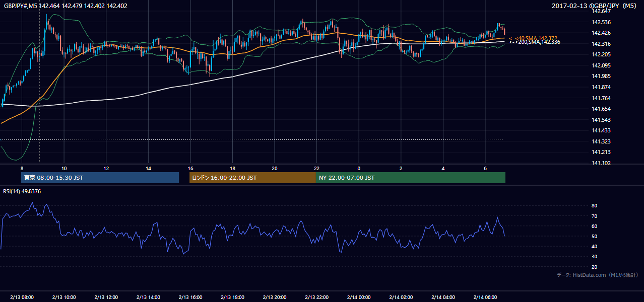Click the RSI(14) 49.8376 indicator label
Viewport: 644px width, 302px height.
(x=22, y=191)
